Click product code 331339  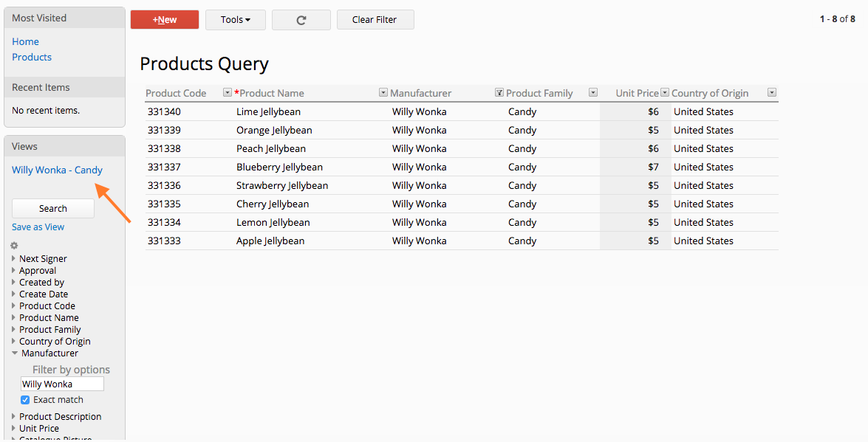[x=164, y=130]
